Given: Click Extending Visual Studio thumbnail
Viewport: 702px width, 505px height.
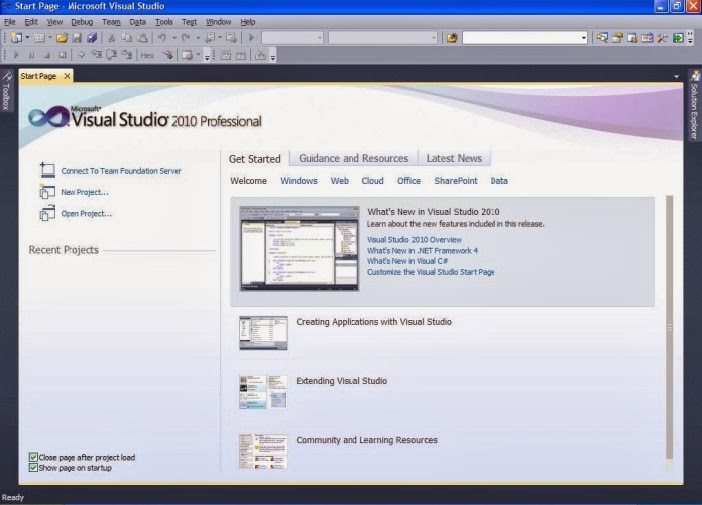Looking at the screenshot, I should 263,392.
